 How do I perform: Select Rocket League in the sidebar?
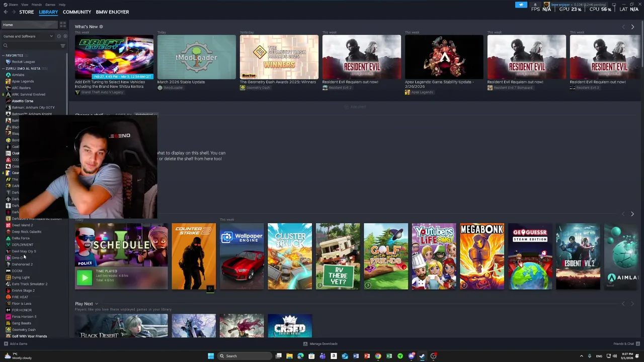[x=23, y=62]
